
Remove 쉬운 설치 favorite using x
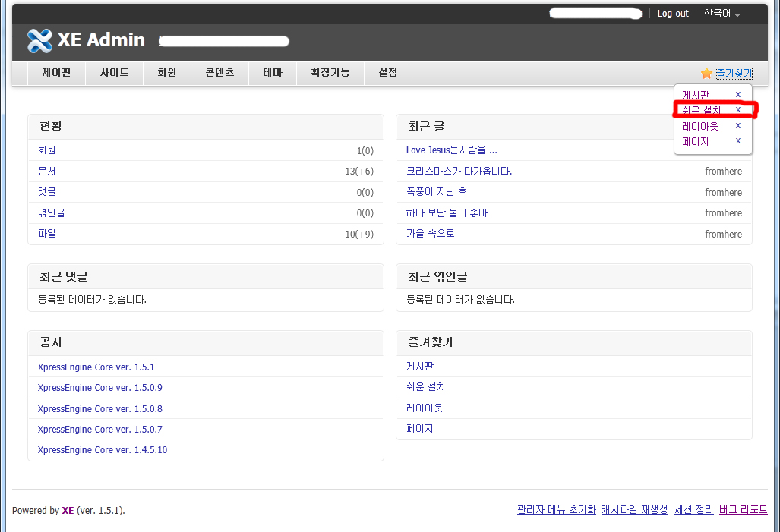[x=737, y=110]
